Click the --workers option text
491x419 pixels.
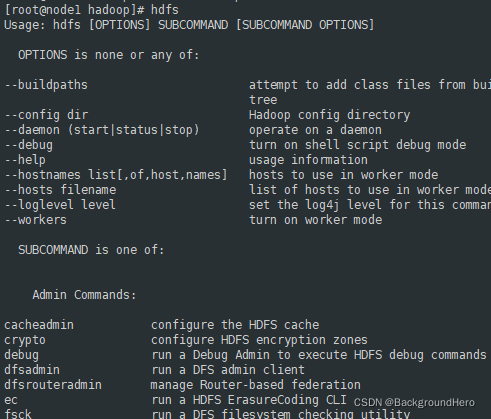point(36,220)
